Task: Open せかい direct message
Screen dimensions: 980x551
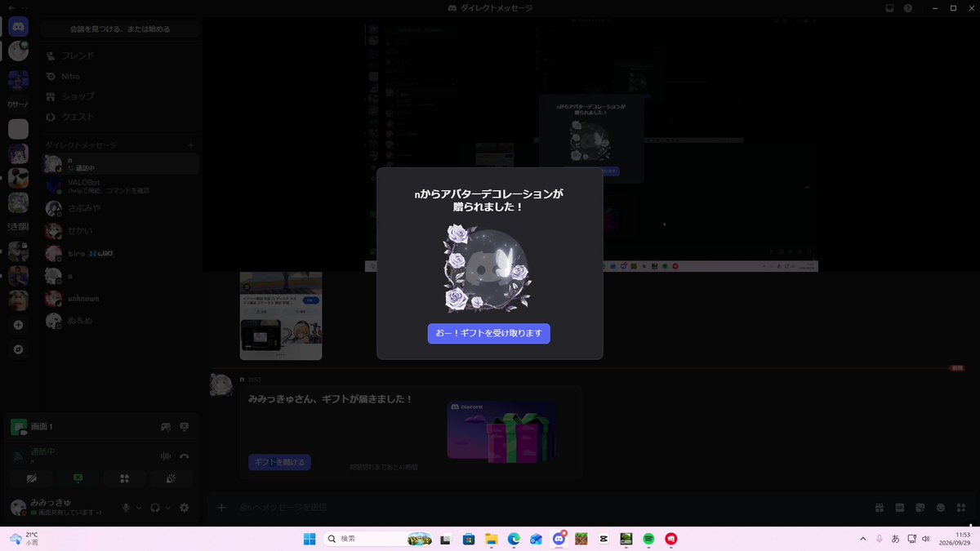Action: pyautogui.click(x=120, y=231)
